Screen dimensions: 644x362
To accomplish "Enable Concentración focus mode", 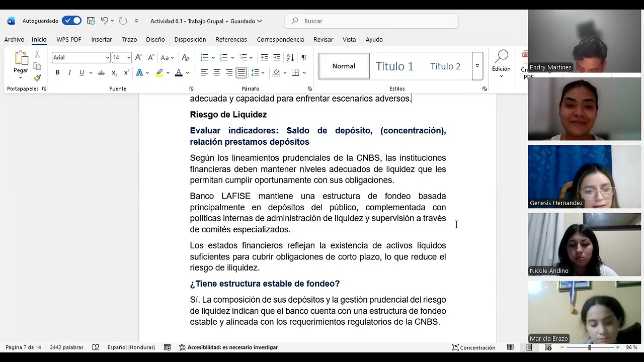I will [x=474, y=347].
